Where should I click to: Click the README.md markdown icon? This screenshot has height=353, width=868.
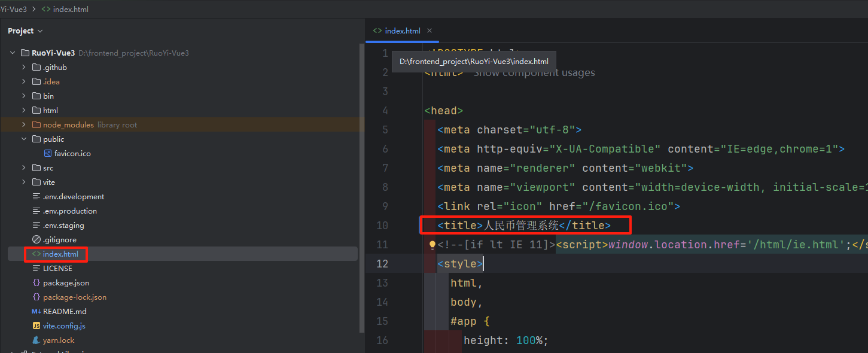tap(36, 312)
